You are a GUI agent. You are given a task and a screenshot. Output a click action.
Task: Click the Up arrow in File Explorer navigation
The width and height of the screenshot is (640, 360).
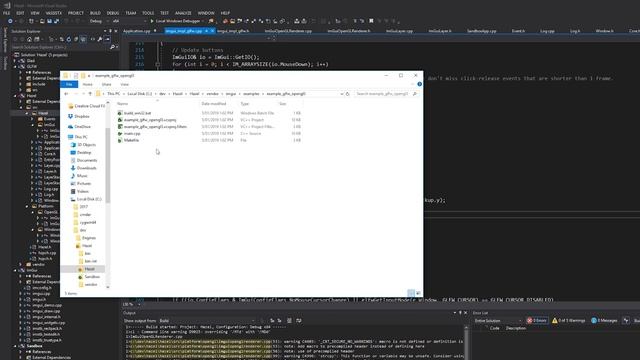click(90, 94)
